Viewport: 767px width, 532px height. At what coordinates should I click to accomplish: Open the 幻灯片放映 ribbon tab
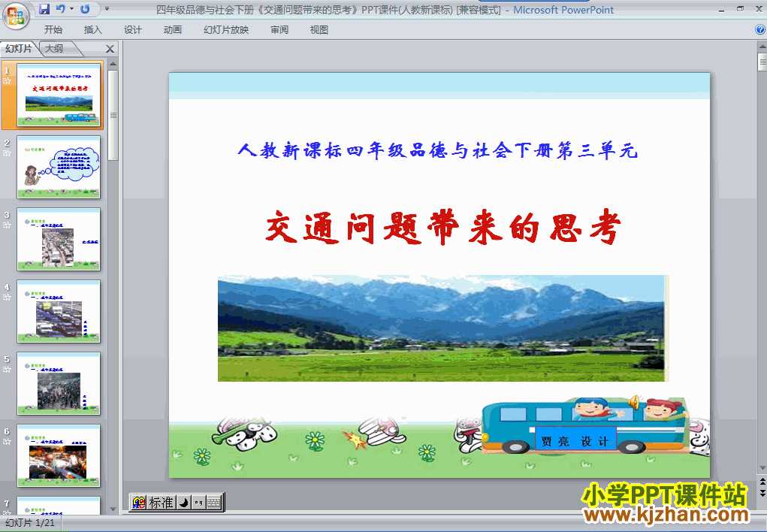(x=226, y=30)
